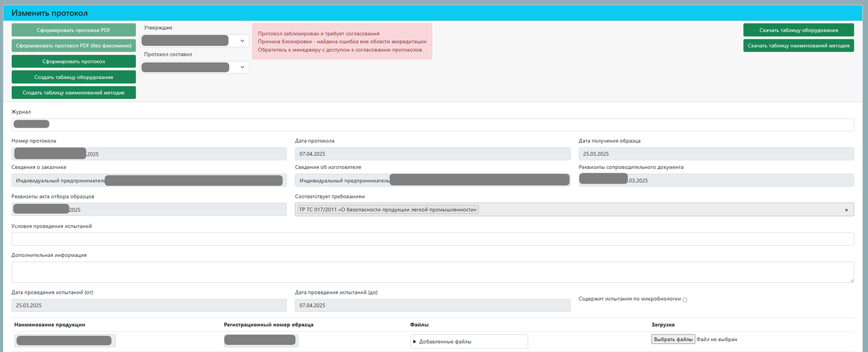868x352 pixels.
Task: Click the 'Файлы' column header
Action: (x=420, y=324)
